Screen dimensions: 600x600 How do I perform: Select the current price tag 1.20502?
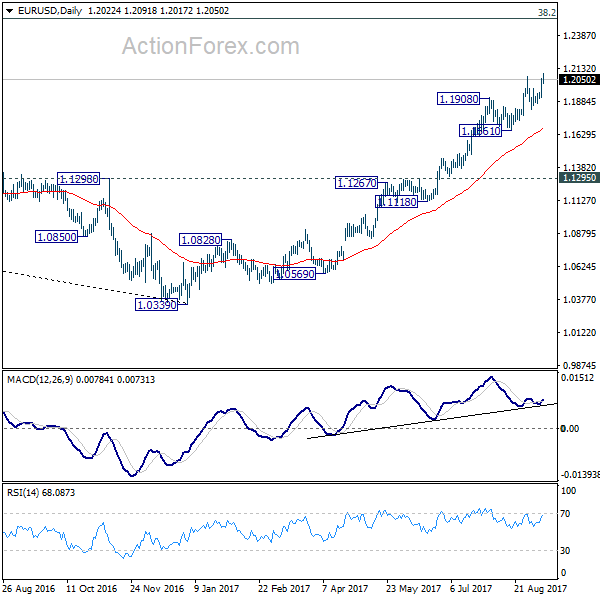click(579, 80)
